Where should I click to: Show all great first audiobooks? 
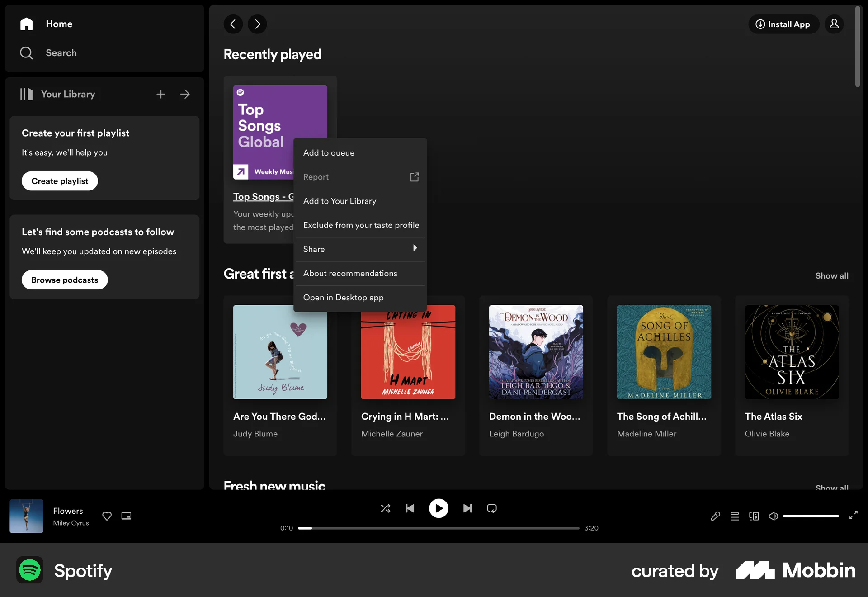click(831, 275)
